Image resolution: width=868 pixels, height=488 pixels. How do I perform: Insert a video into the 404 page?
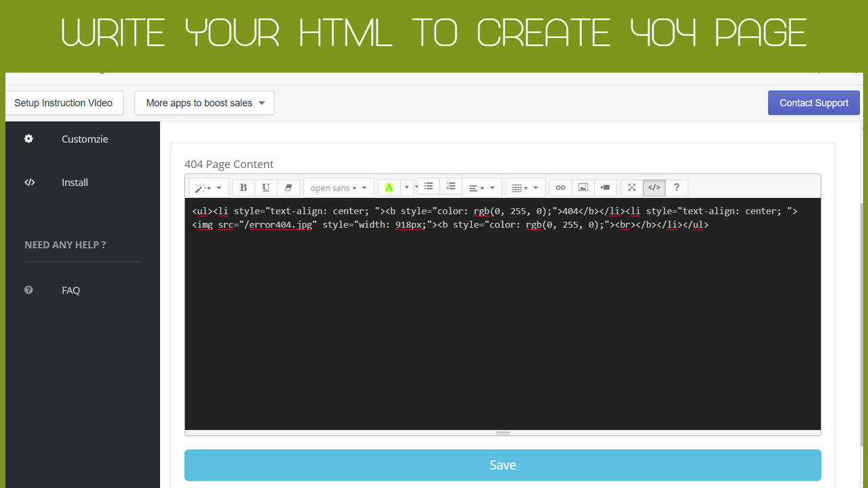click(x=605, y=187)
